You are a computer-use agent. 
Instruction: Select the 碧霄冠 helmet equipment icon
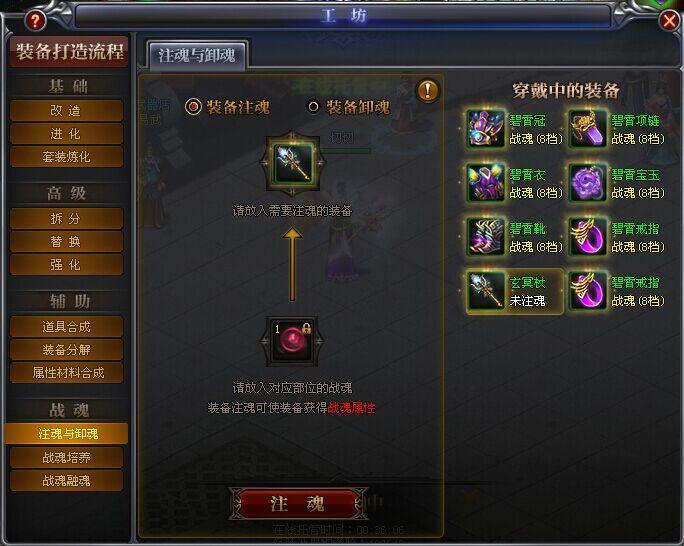485,129
